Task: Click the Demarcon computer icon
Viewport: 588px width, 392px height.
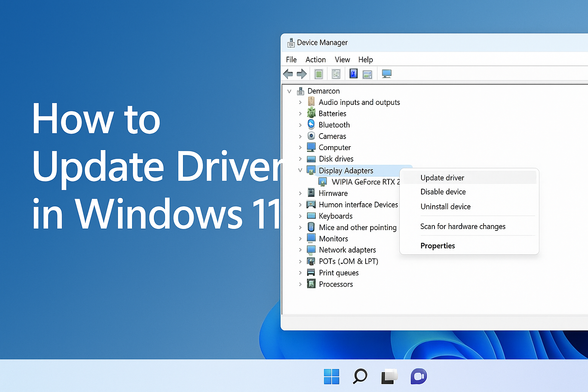Action: 301,91
